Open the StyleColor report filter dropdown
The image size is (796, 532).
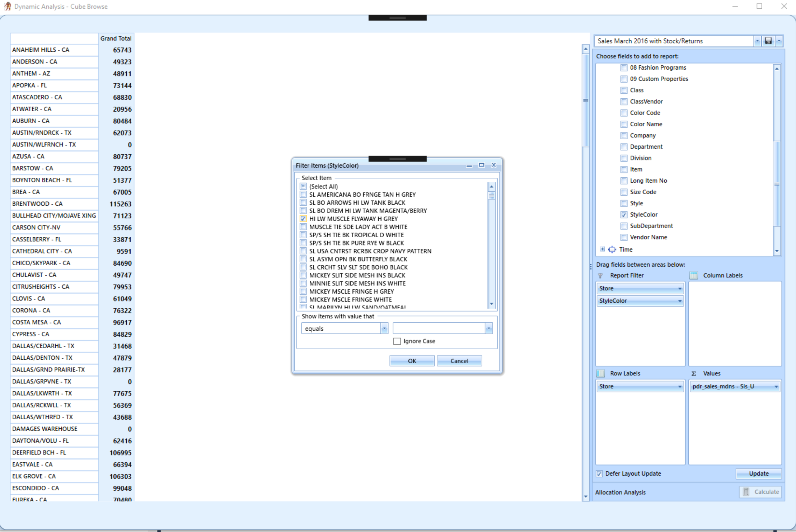(679, 301)
